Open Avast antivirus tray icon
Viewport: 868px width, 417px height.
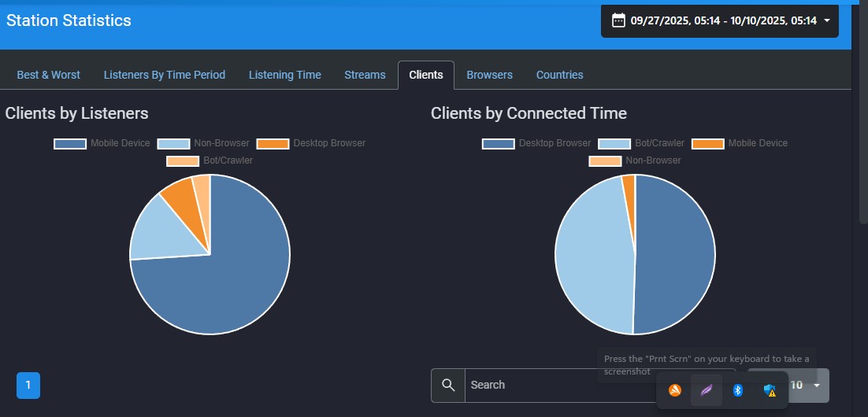(674, 389)
